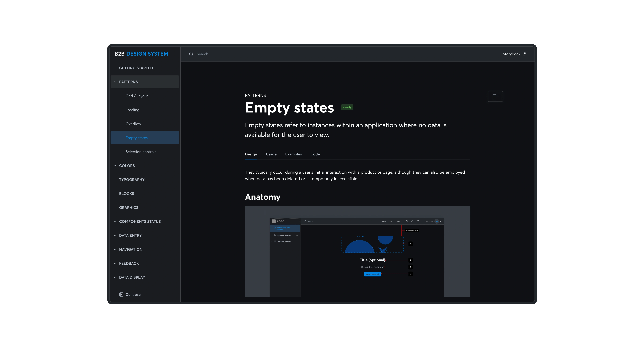Open the Storybook external link icon
The width and height of the screenshot is (644, 349).
524,54
